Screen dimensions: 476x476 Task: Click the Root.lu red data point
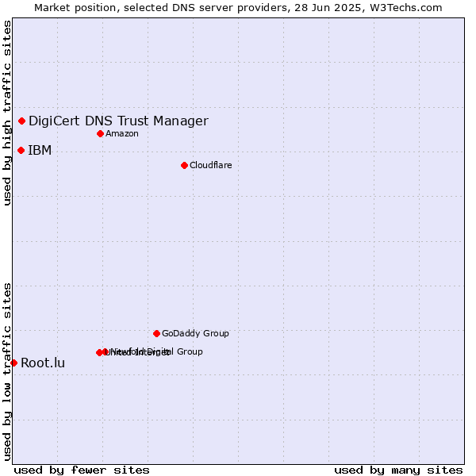pyautogui.click(x=14, y=363)
